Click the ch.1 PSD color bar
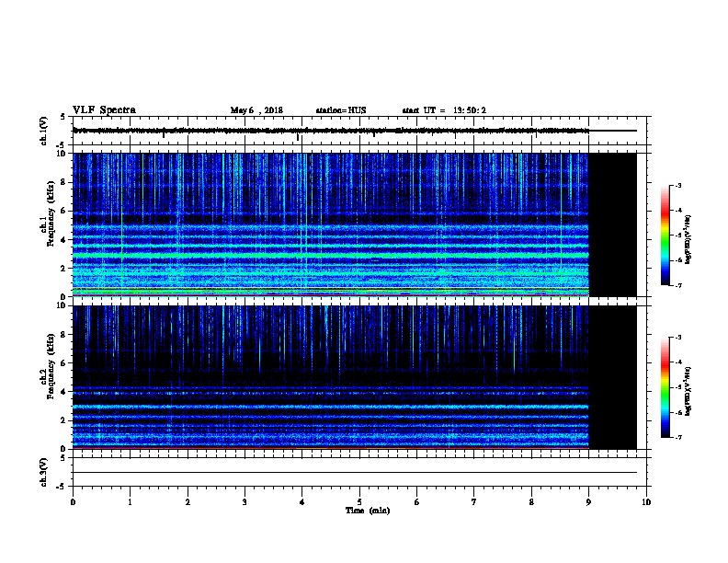 pos(665,236)
